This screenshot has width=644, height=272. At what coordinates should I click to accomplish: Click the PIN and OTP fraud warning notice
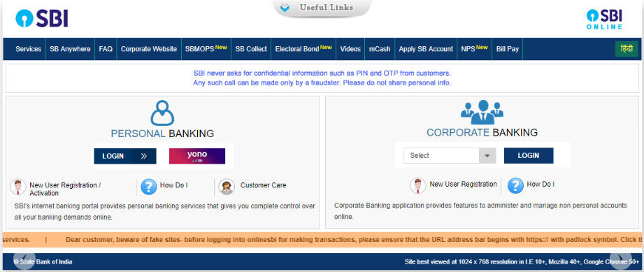click(322, 78)
